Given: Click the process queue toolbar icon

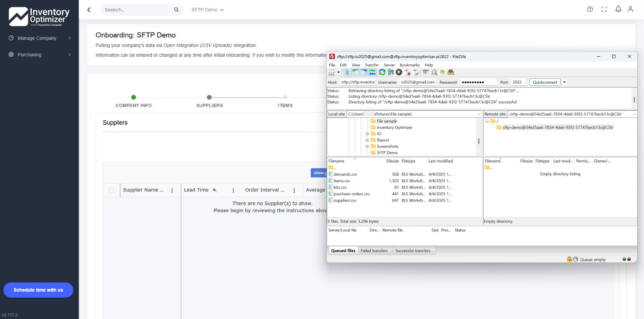Looking at the screenshot, I should 390,72.
